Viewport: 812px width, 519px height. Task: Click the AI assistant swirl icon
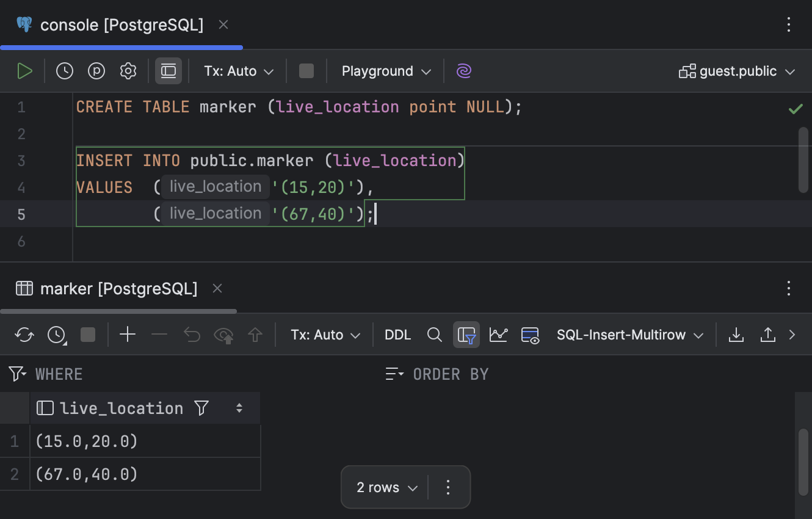464,71
